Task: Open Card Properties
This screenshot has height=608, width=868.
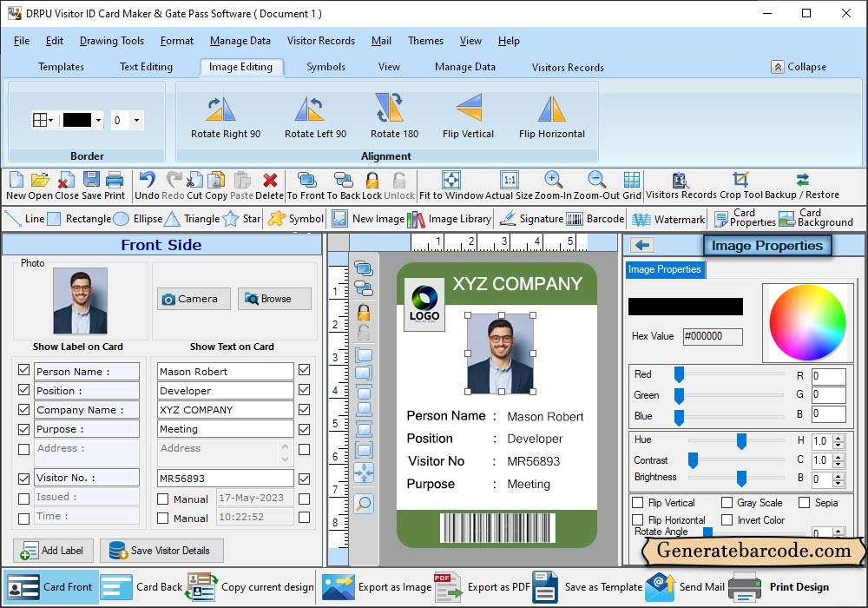Action: pyautogui.click(x=745, y=218)
